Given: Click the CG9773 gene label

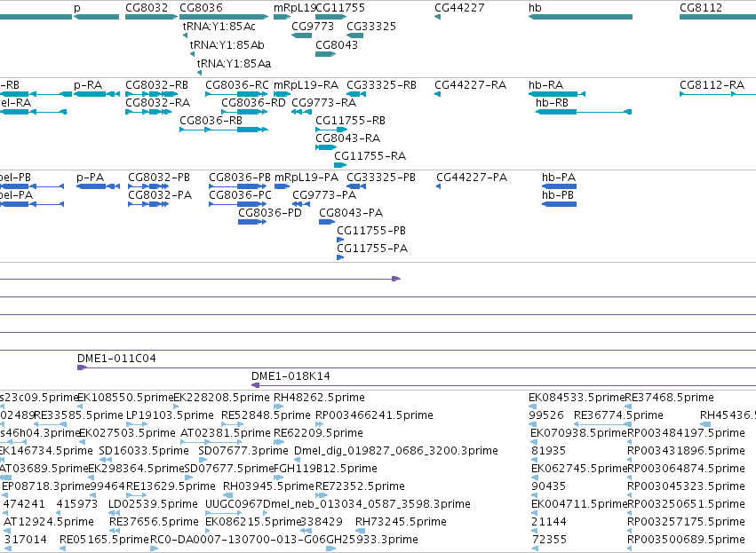Looking at the screenshot, I should [x=313, y=27].
